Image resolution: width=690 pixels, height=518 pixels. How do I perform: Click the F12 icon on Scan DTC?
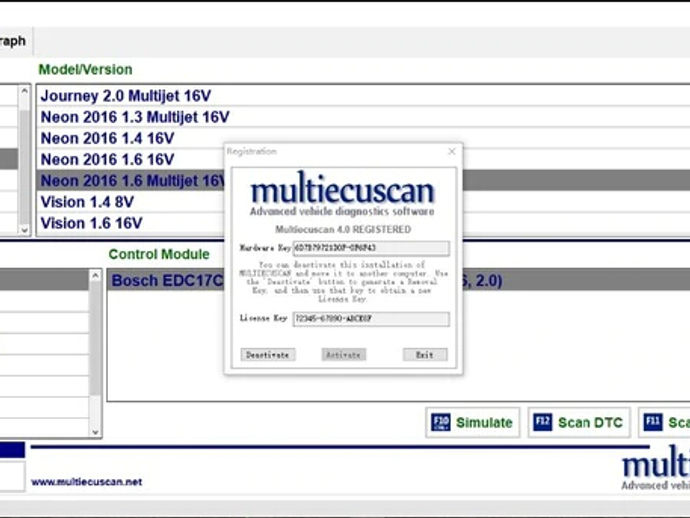click(x=543, y=422)
